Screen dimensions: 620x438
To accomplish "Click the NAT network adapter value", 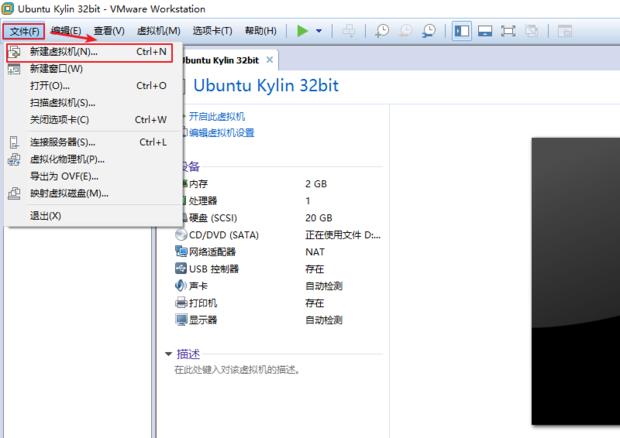I will point(315,252).
